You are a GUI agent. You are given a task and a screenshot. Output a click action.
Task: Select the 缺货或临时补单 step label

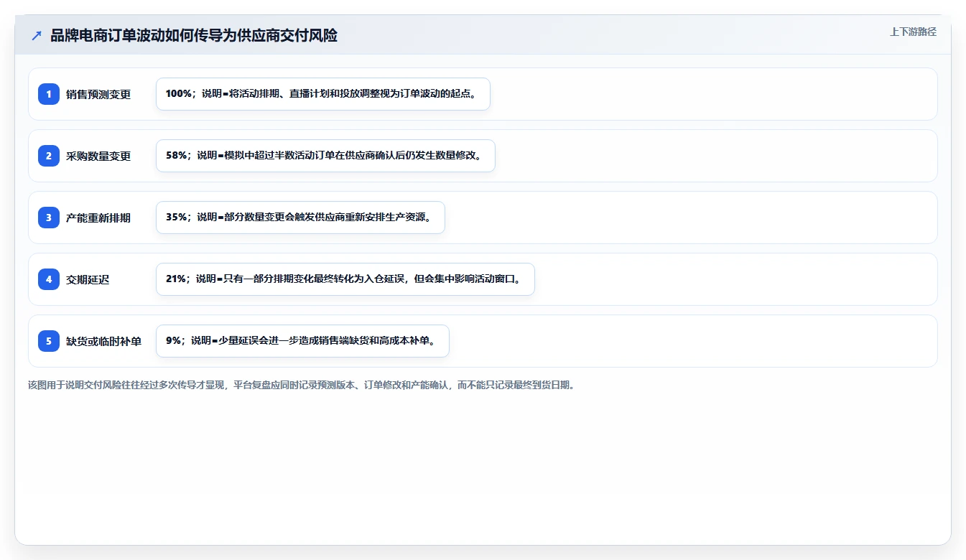(103, 341)
